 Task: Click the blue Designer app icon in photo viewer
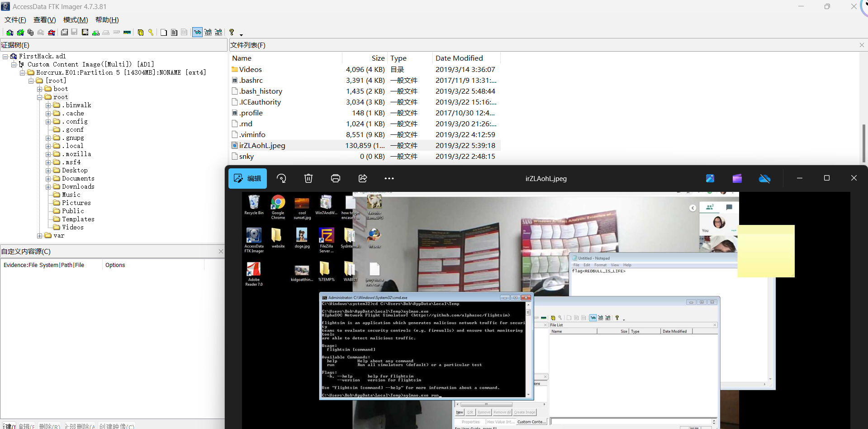coord(710,179)
